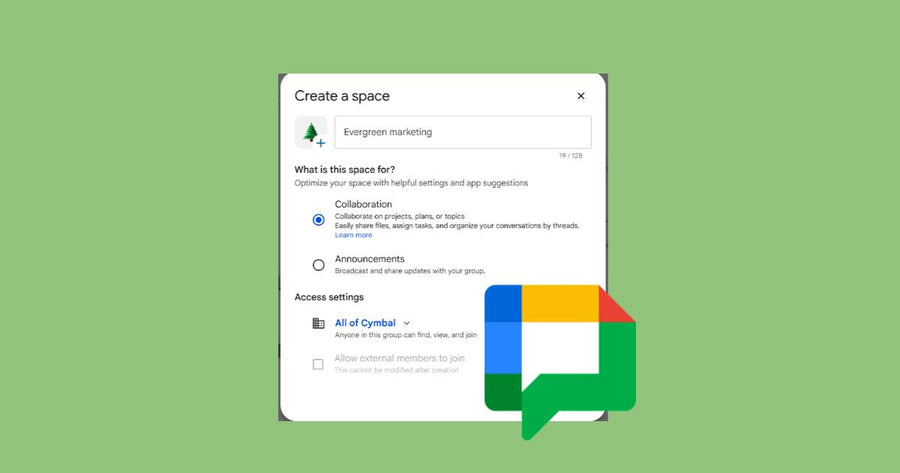Click the space name field with Evergreen marketing
The image size is (900, 473).
point(463,132)
